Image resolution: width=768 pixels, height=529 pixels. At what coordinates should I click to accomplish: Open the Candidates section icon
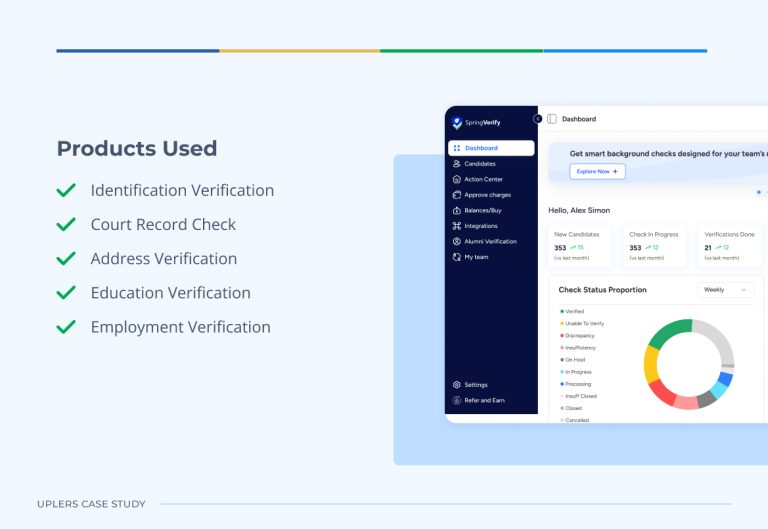[x=457, y=164]
